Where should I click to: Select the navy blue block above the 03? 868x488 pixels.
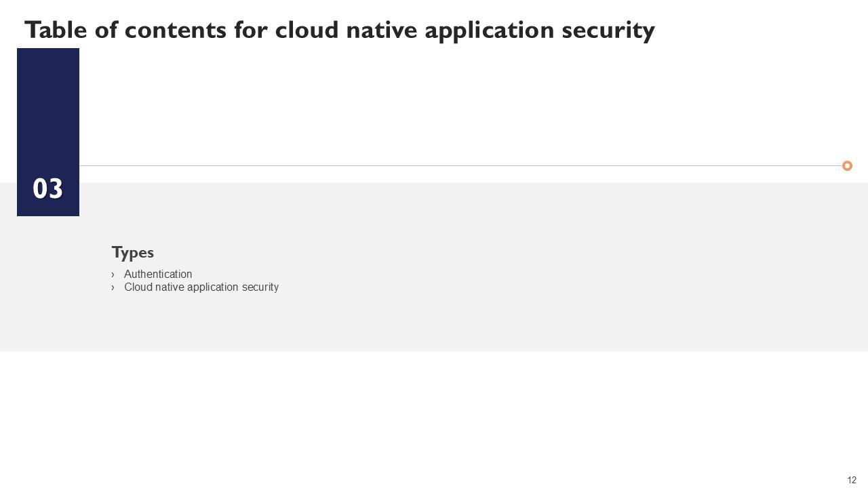pyautogui.click(x=47, y=102)
